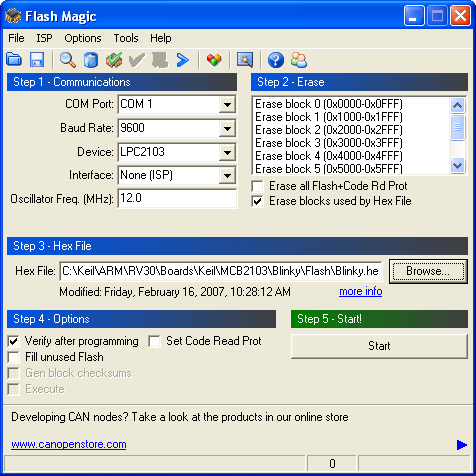476x476 pixels.
Task: Expand the Baud Rate dropdown
Action: 227,128
